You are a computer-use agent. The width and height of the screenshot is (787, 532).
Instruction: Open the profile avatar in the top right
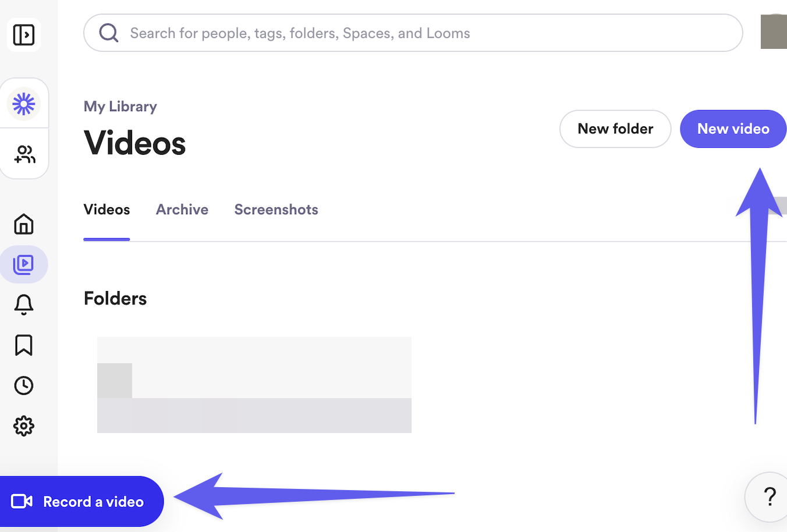click(774, 32)
